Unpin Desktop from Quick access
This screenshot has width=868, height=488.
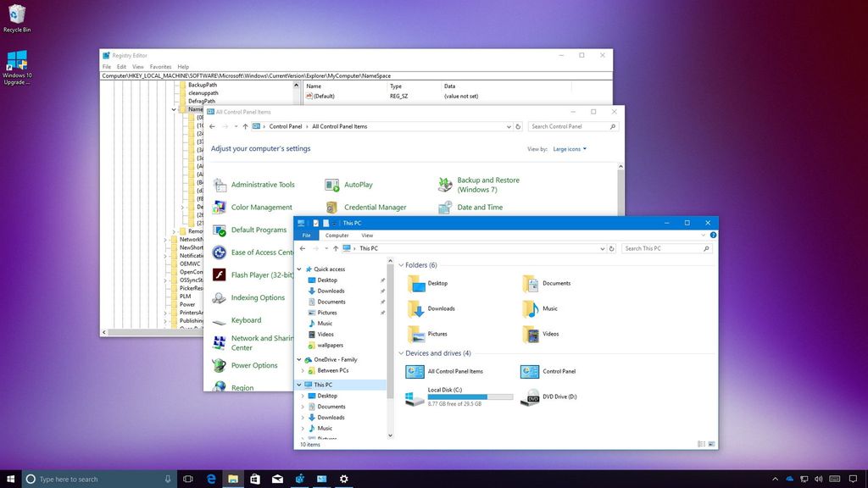383,280
